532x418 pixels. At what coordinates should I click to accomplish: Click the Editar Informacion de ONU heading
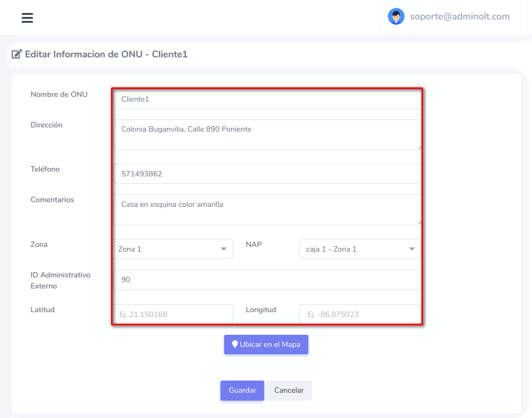106,54
